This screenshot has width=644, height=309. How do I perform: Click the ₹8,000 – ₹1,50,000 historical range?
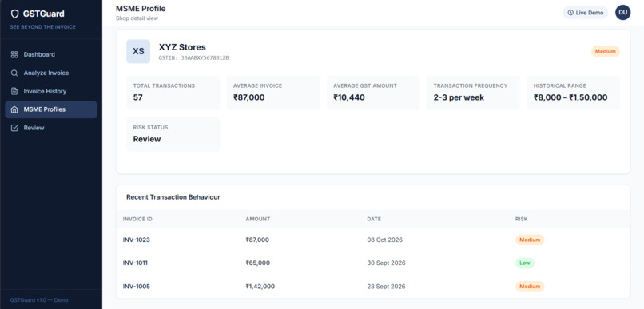pyautogui.click(x=570, y=97)
